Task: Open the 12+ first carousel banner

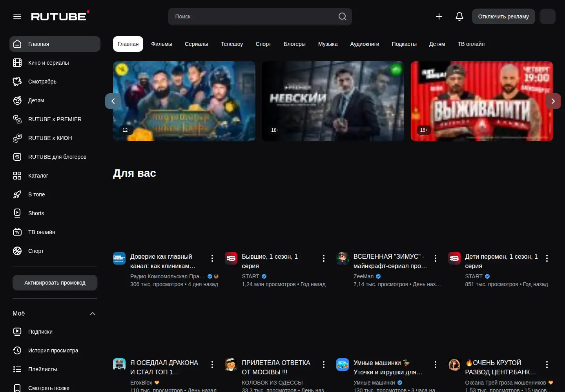Action: click(x=184, y=101)
